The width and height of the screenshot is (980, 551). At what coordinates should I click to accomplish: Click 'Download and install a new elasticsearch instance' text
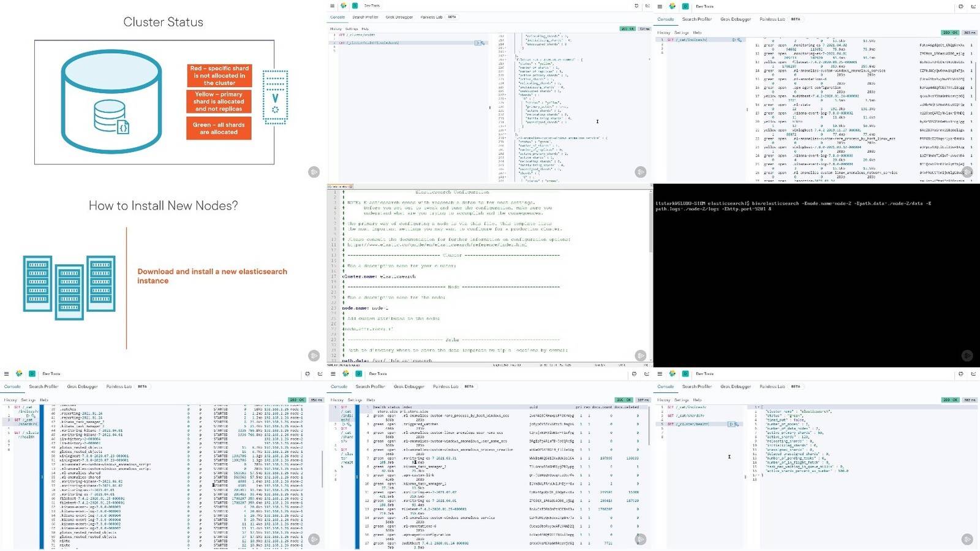click(212, 276)
